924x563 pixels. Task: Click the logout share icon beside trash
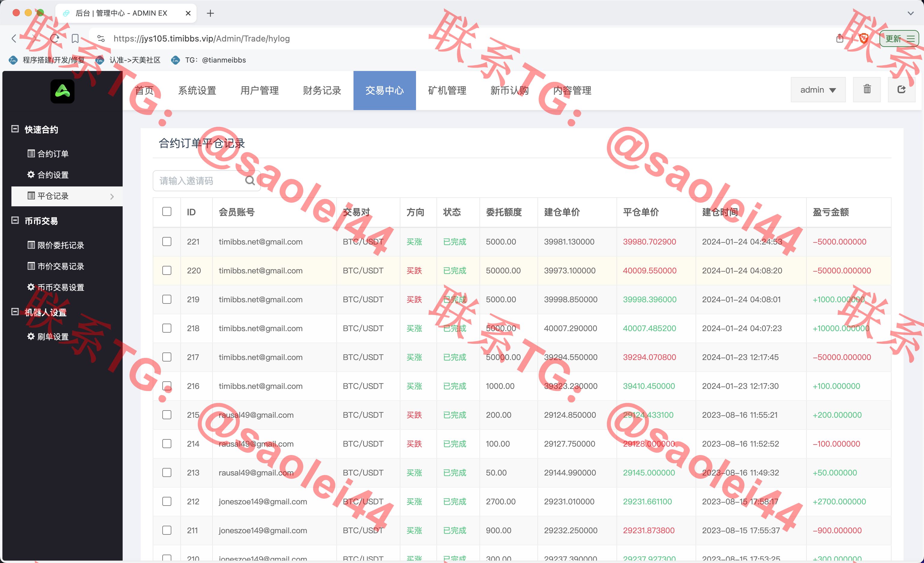click(x=901, y=89)
